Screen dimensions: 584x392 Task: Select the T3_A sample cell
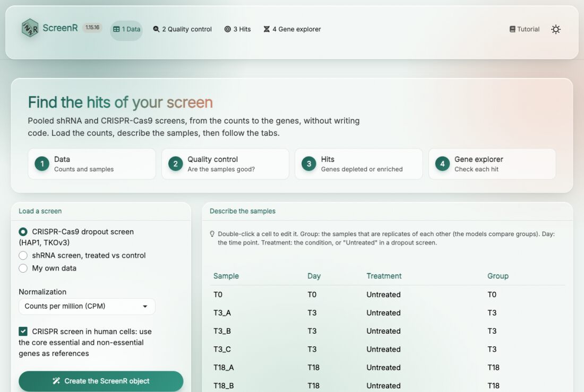pyautogui.click(x=222, y=313)
